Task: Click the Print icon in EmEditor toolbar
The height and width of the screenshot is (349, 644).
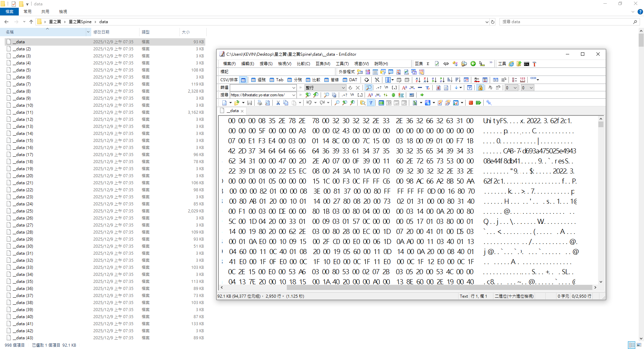Action: click(x=260, y=103)
